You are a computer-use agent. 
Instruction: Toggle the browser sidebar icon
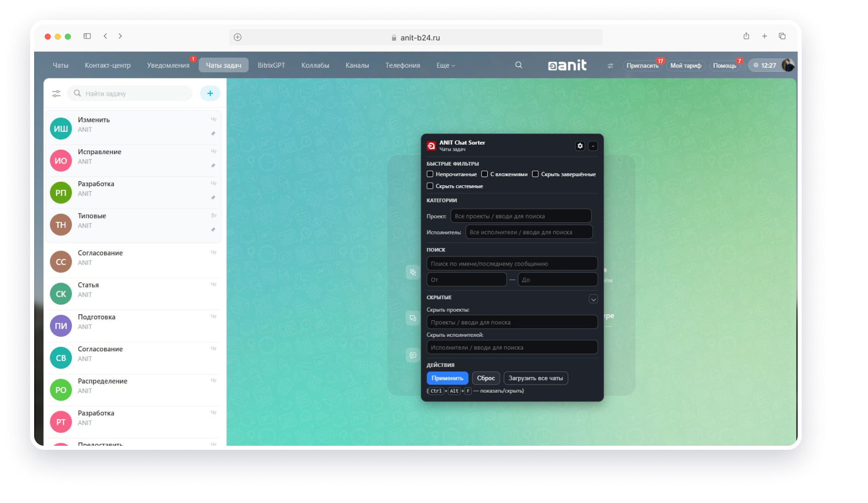click(x=87, y=36)
